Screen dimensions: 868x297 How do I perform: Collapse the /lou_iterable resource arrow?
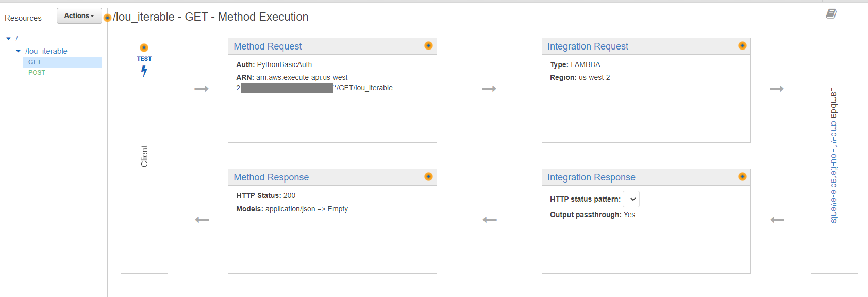[19, 51]
